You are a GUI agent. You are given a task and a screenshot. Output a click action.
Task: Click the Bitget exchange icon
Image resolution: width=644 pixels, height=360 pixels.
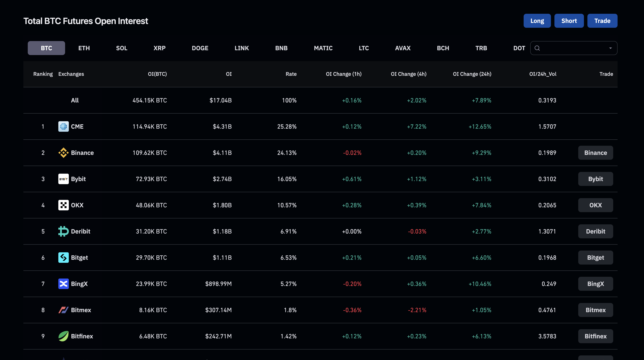point(63,258)
